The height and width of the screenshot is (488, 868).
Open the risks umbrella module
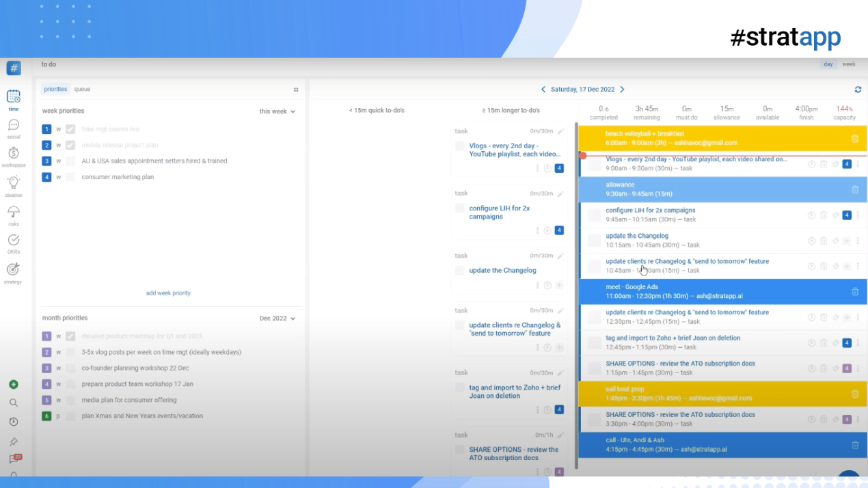coord(14,215)
